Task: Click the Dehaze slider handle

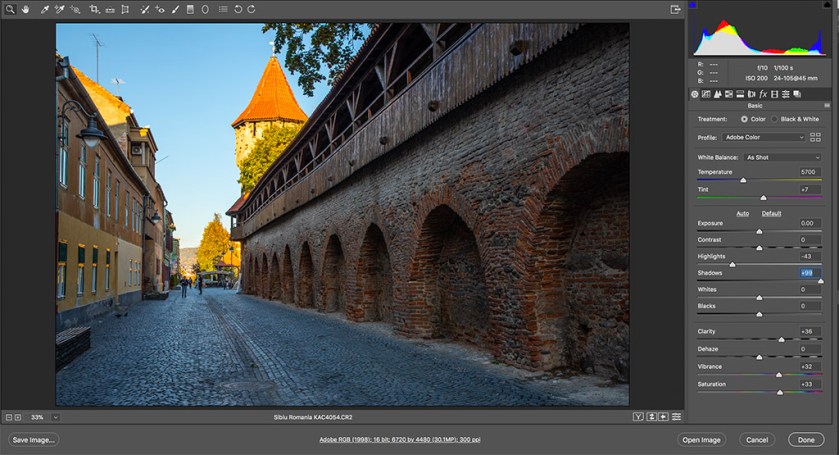Action: 759,358
